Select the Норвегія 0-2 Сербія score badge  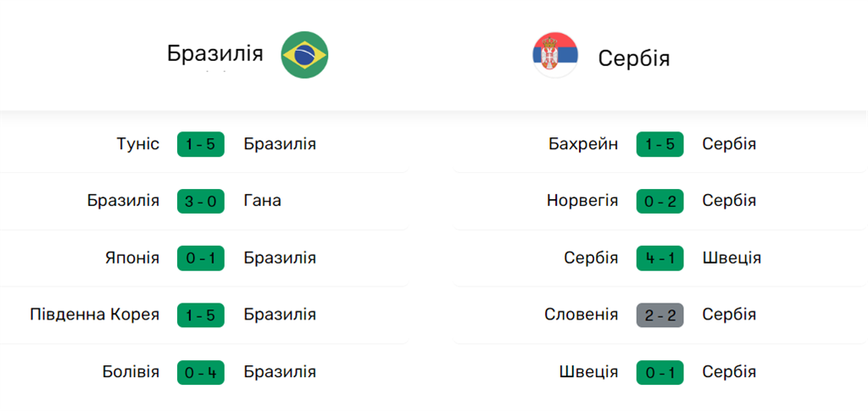pyautogui.click(x=659, y=201)
